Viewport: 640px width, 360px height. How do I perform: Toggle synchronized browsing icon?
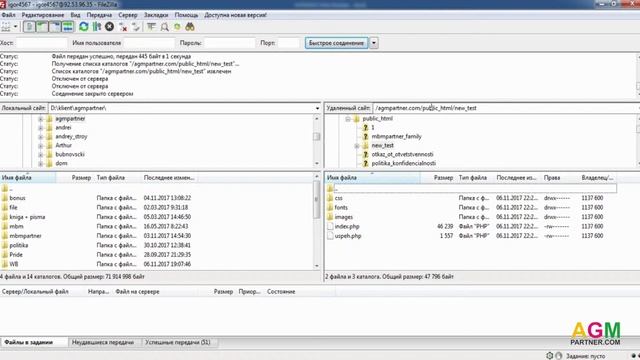177,27
